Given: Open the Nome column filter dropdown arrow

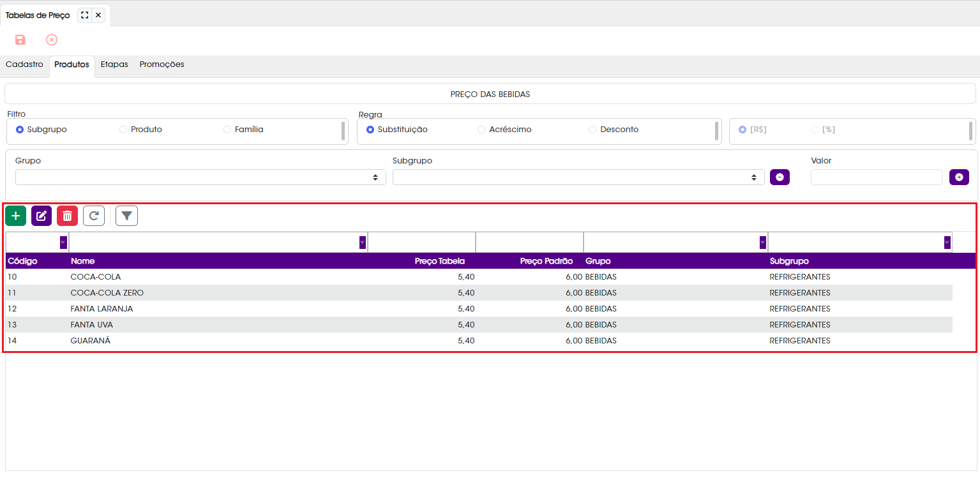Looking at the screenshot, I should tap(363, 243).
